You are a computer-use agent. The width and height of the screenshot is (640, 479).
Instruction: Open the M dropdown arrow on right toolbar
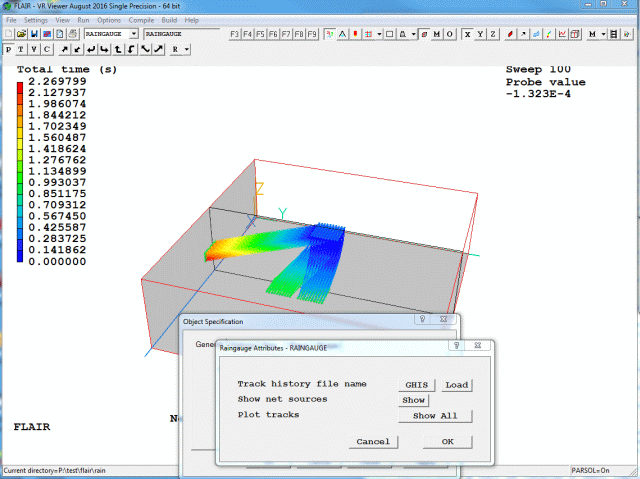(603, 34)
